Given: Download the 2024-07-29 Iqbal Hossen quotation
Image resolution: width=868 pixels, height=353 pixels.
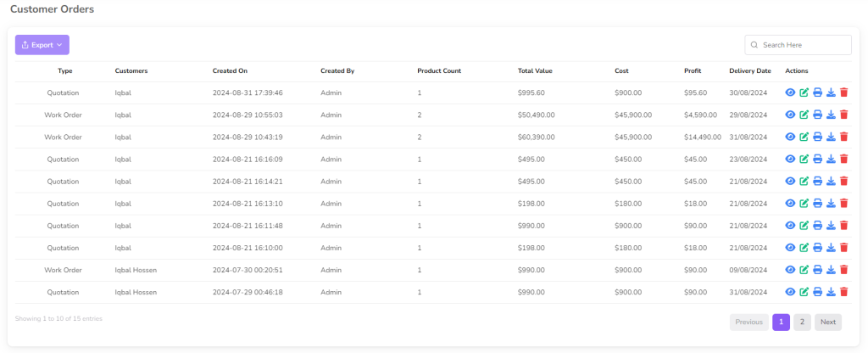Looking at the screenshot, I should [831, 292].
